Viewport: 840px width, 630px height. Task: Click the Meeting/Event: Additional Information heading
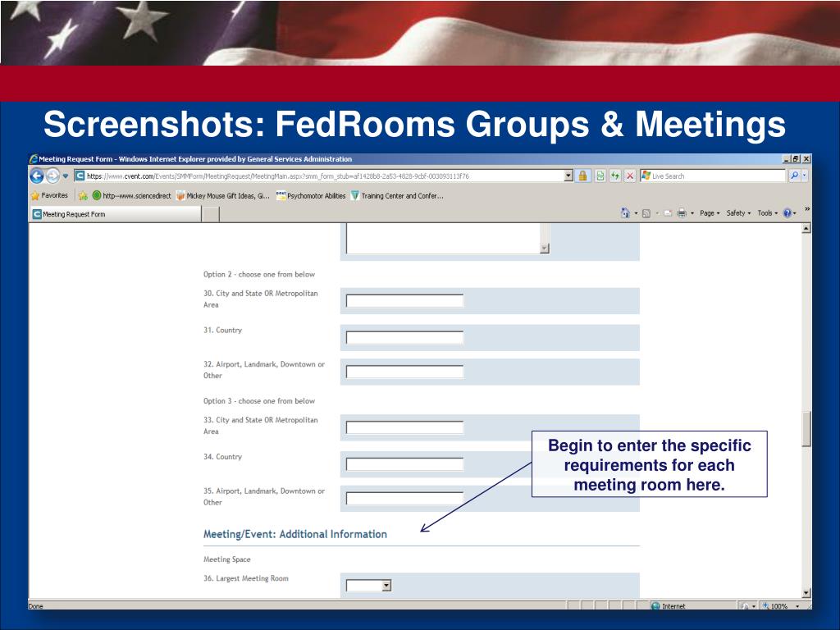coord(294,534)
